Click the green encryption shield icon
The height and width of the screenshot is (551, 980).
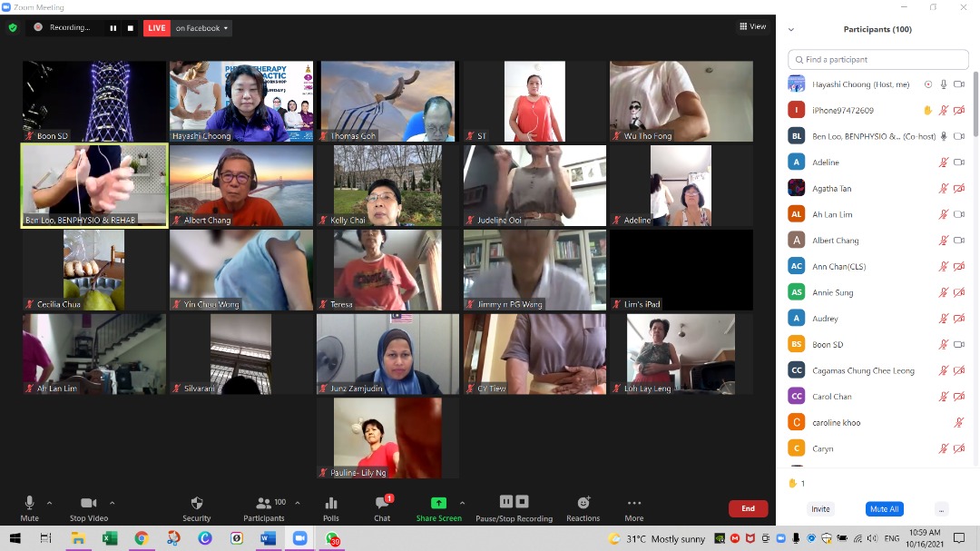[x=13, y=28]
